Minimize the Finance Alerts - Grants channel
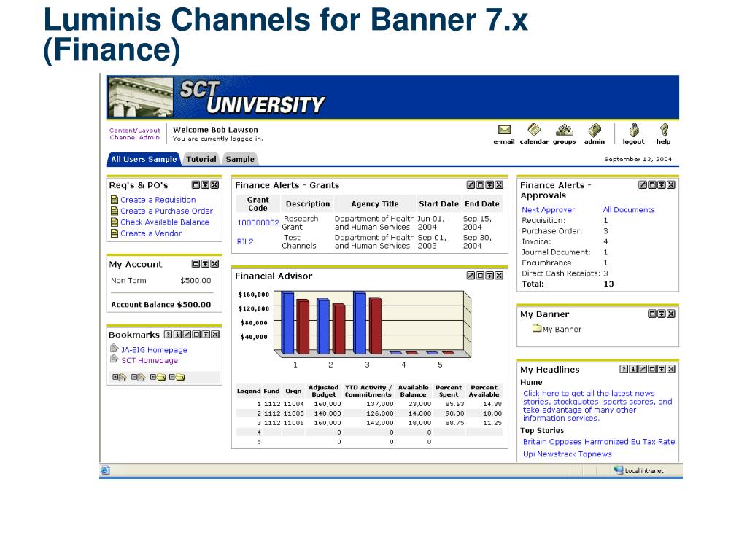747x560 pixels. 489,184
